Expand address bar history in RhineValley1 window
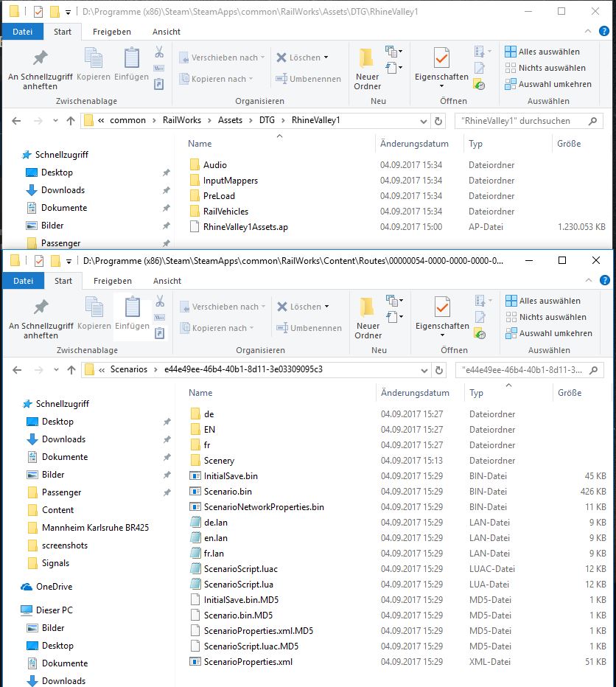Viewport: 616px width, 687px height. pos(423,122)
